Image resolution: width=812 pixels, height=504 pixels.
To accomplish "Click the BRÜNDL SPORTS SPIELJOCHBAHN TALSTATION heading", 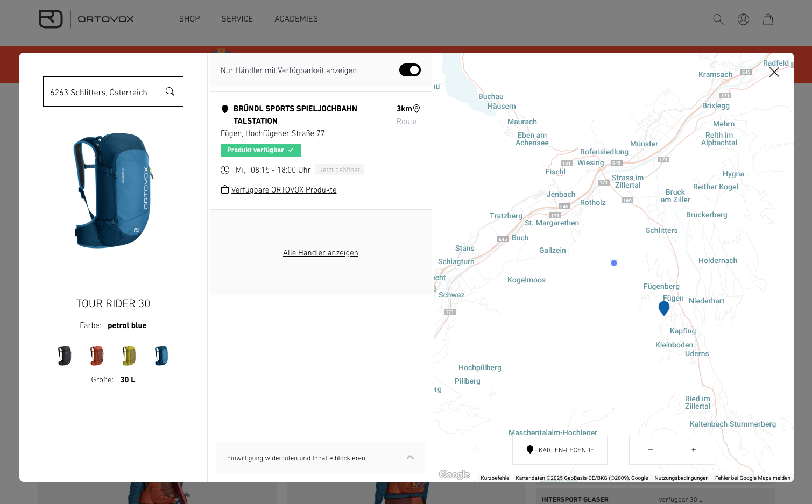I will pyautogui.click(x=295, y=115).
